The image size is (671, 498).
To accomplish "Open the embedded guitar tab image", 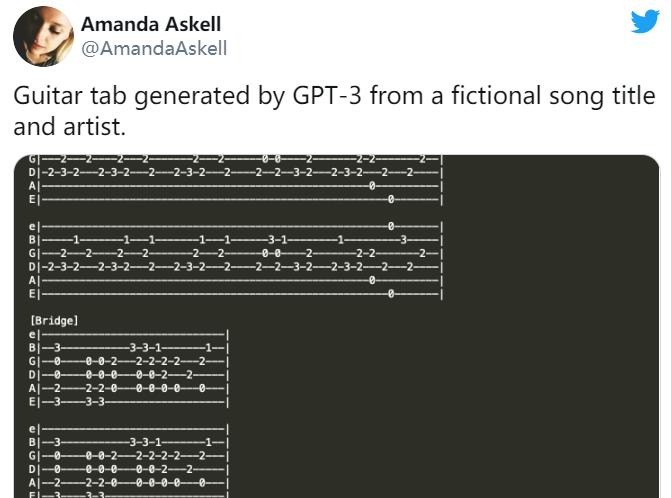I will pyautogui.click(x=336, y=326).
